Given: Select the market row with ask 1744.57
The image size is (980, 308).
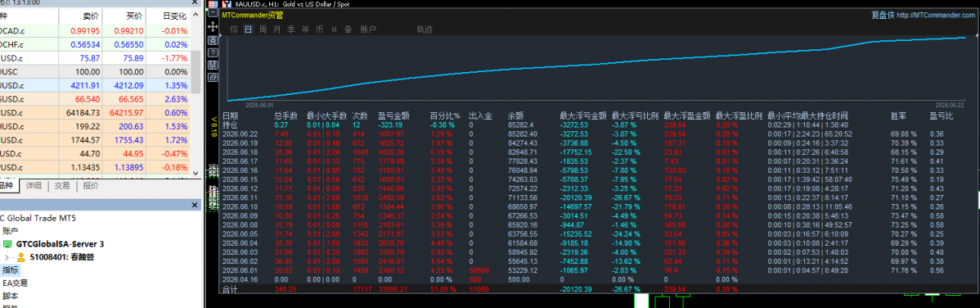Looking at the screenshot, I should point(95,141).
